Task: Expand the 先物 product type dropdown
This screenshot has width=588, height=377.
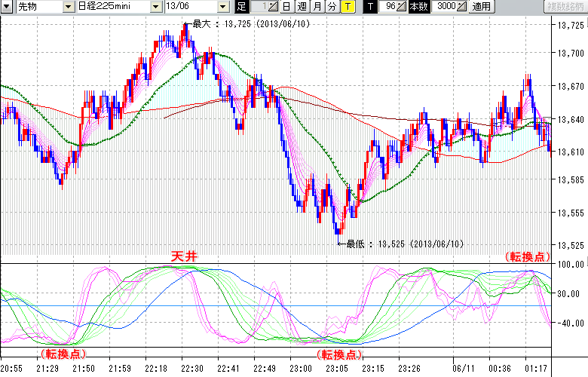Action: pos(69,7)
